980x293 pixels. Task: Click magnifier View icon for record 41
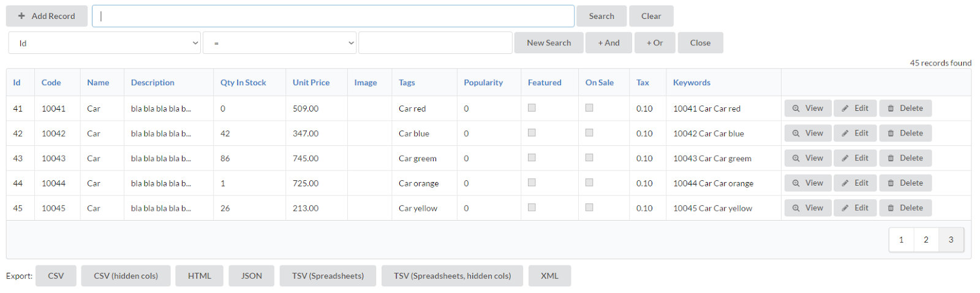coord(796,108)
